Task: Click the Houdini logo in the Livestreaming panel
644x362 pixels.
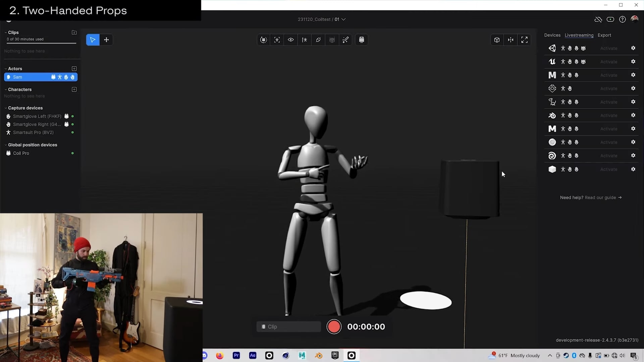Action: (x=552, y=156)
